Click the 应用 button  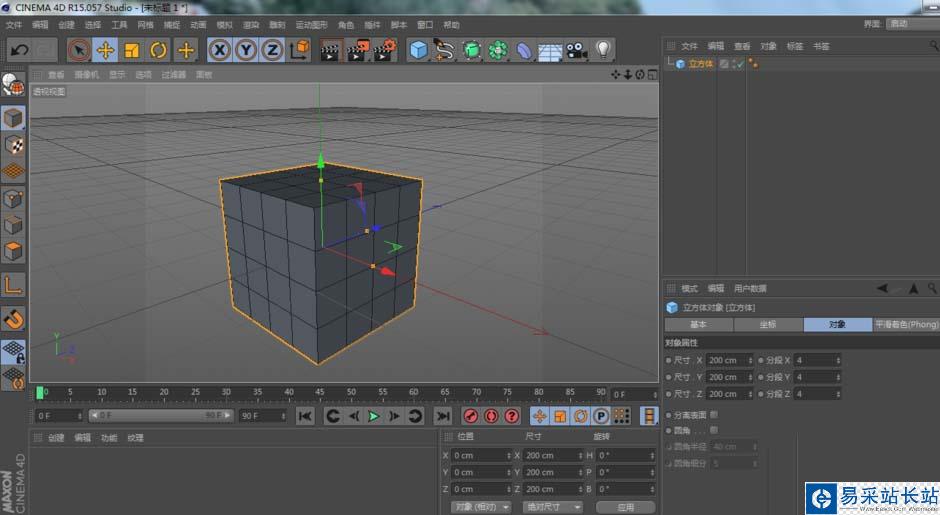click(625, 507)
